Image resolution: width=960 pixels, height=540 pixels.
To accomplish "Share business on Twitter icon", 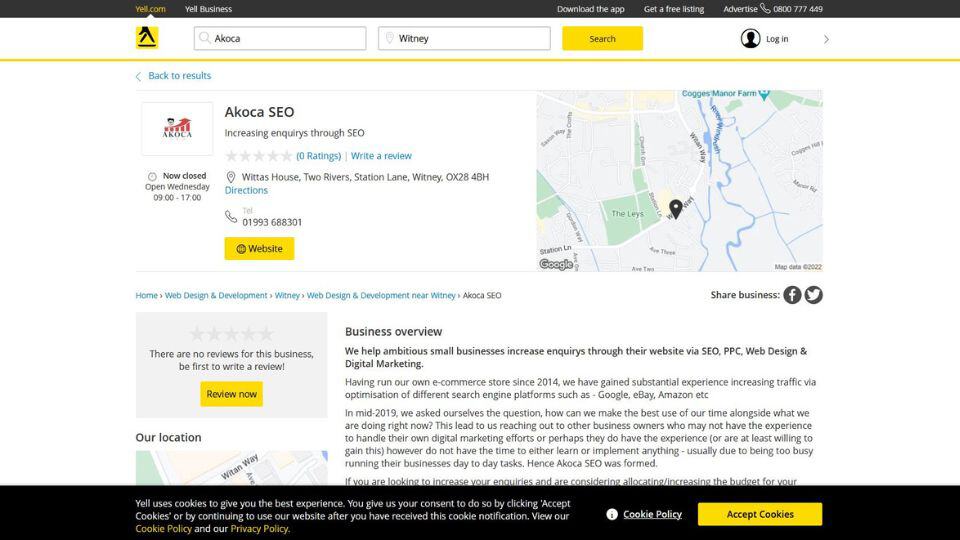I will pos(813,295).
